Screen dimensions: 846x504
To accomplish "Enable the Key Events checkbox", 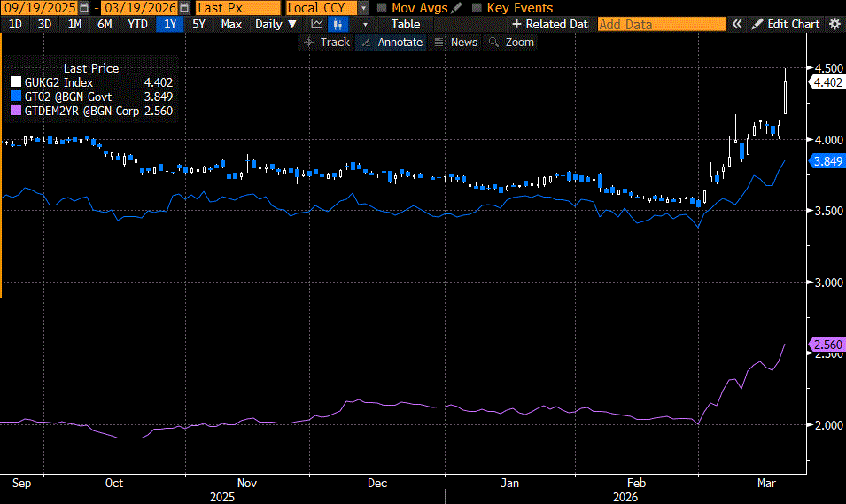I will (477, 8).
